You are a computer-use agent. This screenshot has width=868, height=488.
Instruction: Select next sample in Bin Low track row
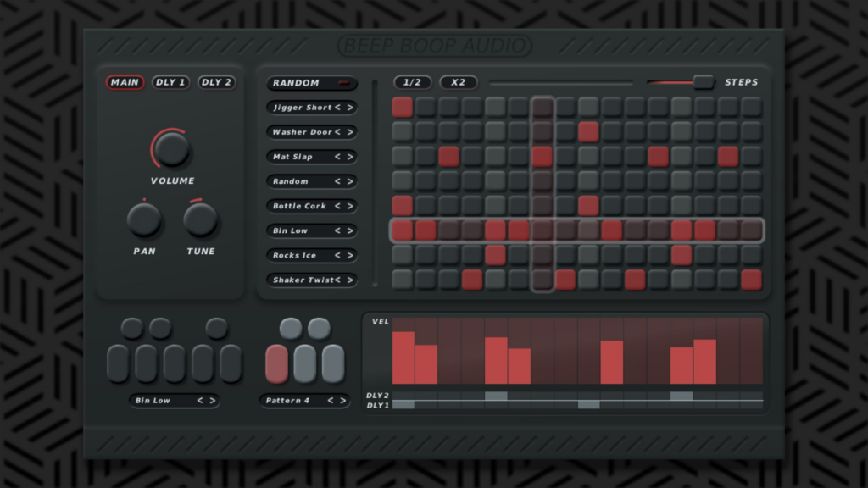[350, 230]
